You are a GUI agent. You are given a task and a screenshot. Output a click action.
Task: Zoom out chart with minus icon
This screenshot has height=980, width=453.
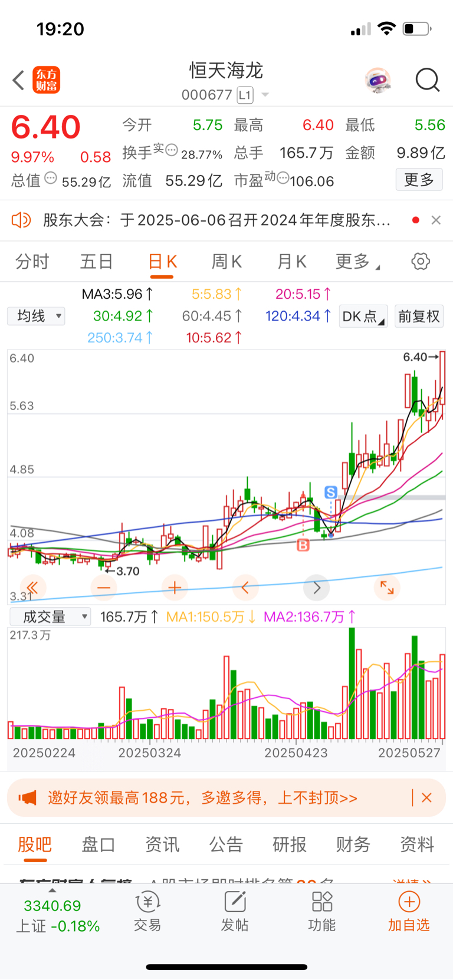coord(104,588)
